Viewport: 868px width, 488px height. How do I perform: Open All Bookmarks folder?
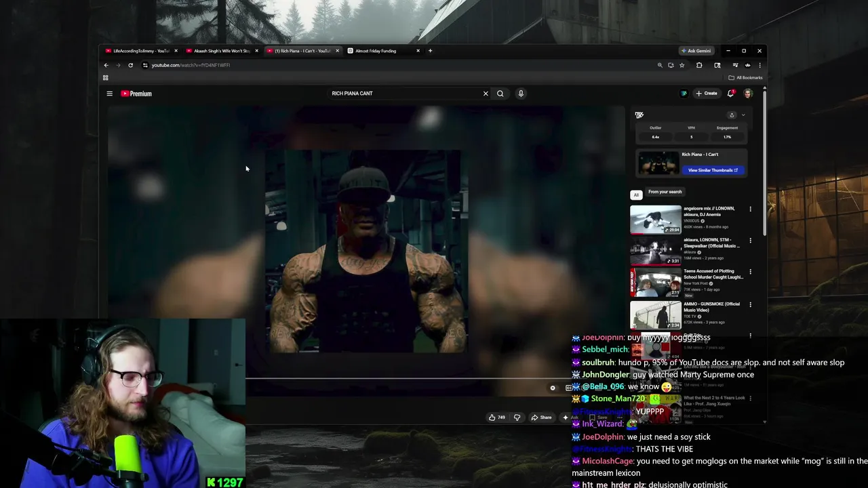[745, 77]
